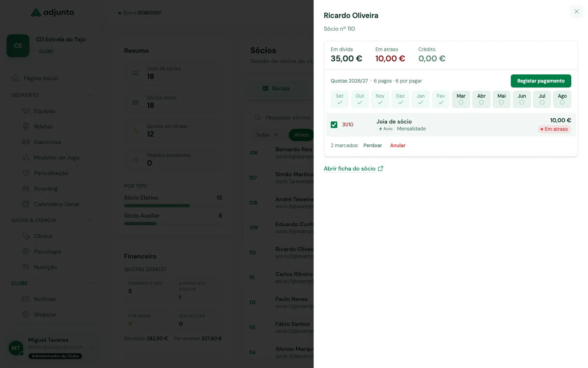Click the adjunto logo
The image size is (588, 368).
click(52, 12)
